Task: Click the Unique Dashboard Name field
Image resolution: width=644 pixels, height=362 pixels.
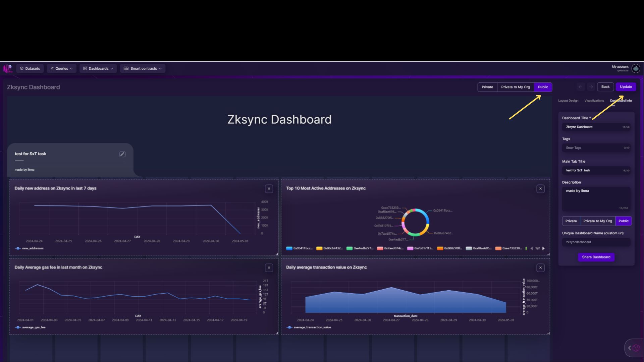Action: (596, 242)
